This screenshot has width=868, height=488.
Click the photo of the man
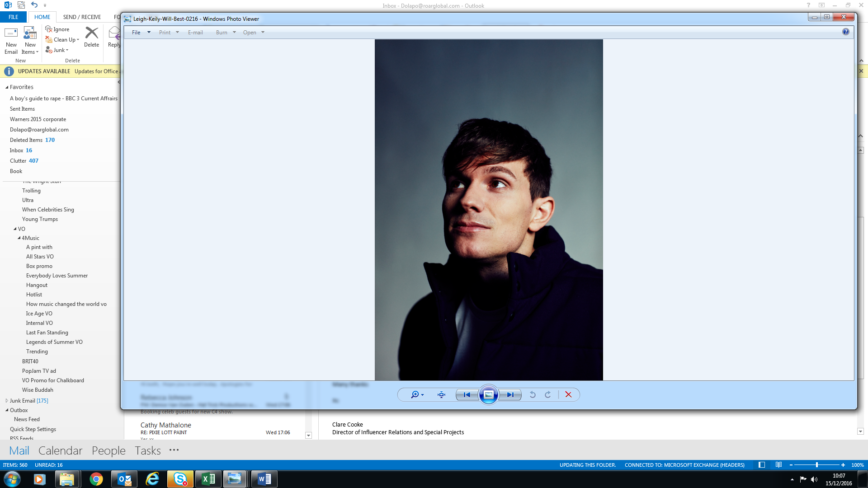point(489,210)
